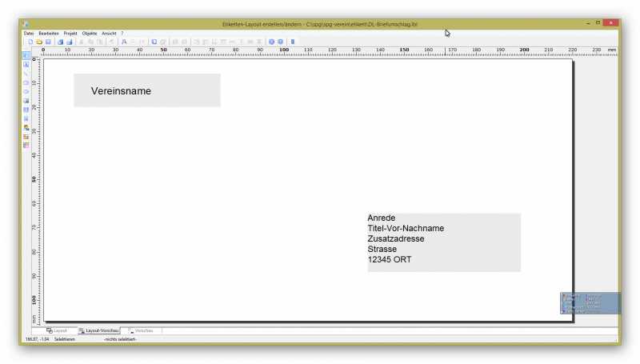Open the Objekte menu

click(x=90, y=33)
